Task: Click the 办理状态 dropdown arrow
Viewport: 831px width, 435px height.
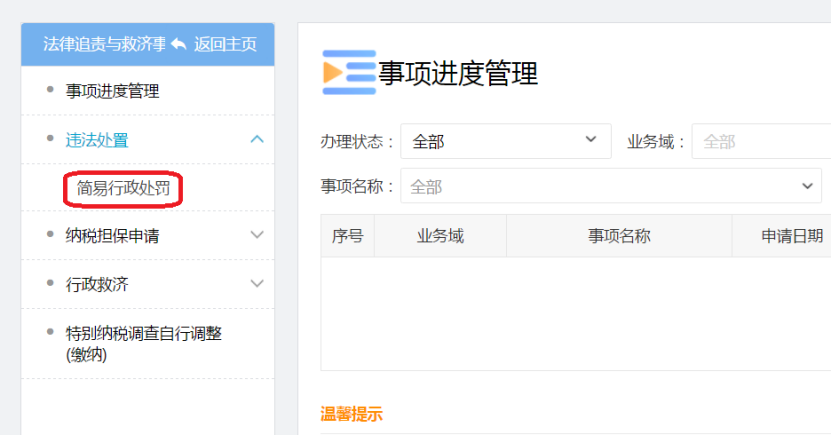Action: pos(591,139)
